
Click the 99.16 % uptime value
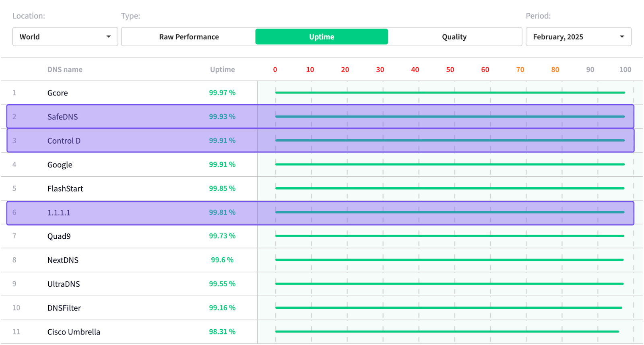pos(222,308)
